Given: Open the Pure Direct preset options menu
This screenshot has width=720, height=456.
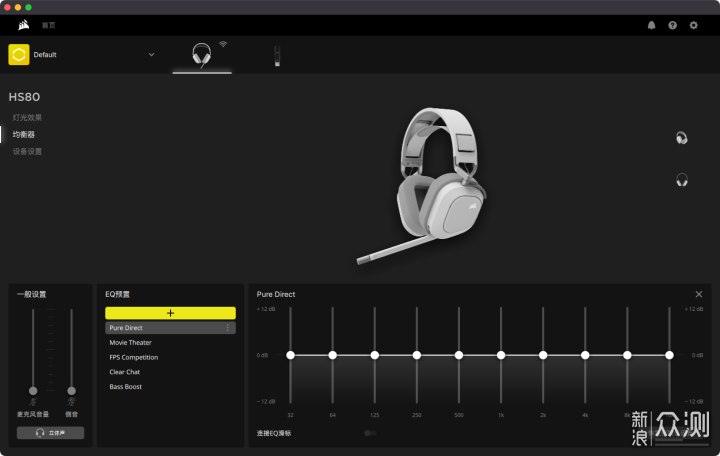Looking at the screenshot, I should [x=227, y=328].
